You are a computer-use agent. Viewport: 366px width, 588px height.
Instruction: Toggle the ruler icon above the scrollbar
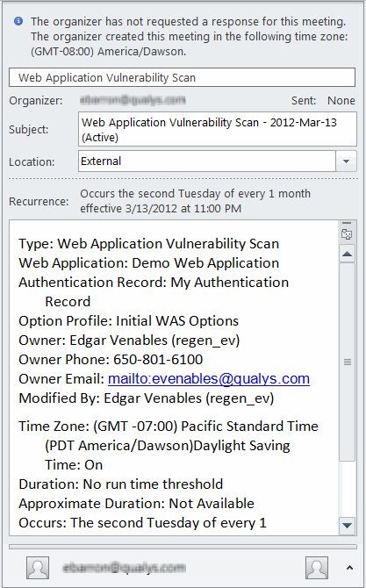pos(347,234)
